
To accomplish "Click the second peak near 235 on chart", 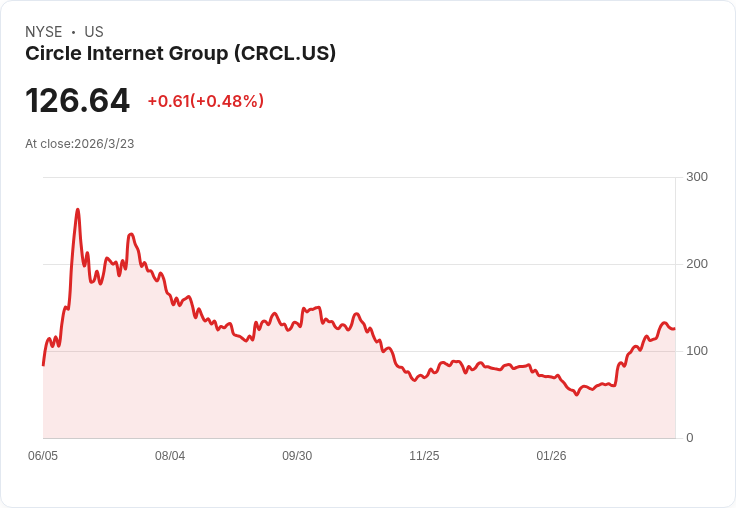I will 131,234.
